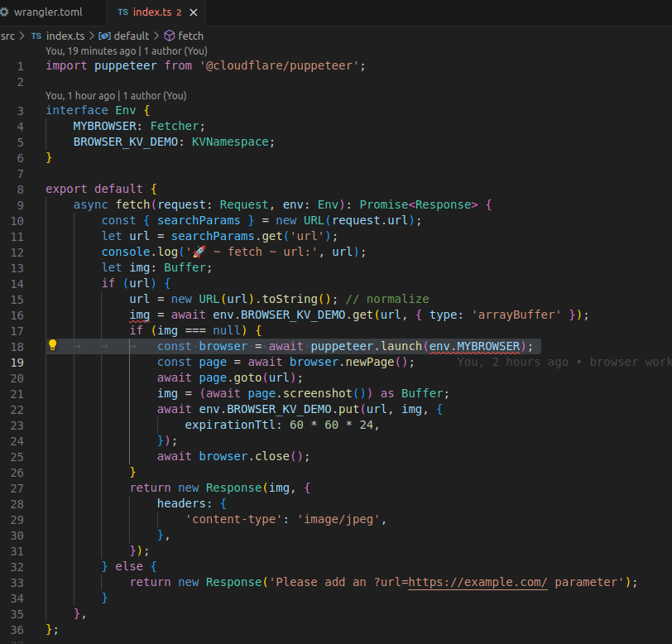Image resolution: width=672 pixels, height=644 pixels.
Task: Open quick fixes via the lightbulb icon
Action: [52, 346]
